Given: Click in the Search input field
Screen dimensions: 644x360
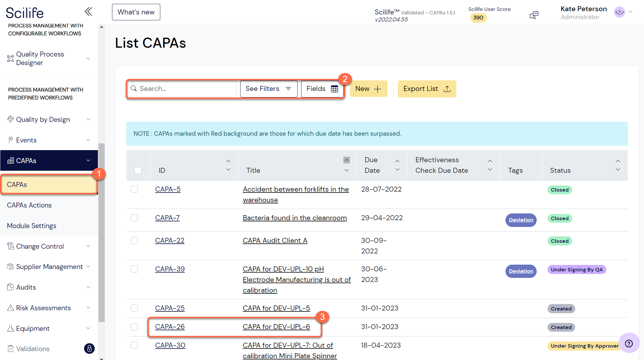Looking at the screenshot, I should [x=182, y=89].
